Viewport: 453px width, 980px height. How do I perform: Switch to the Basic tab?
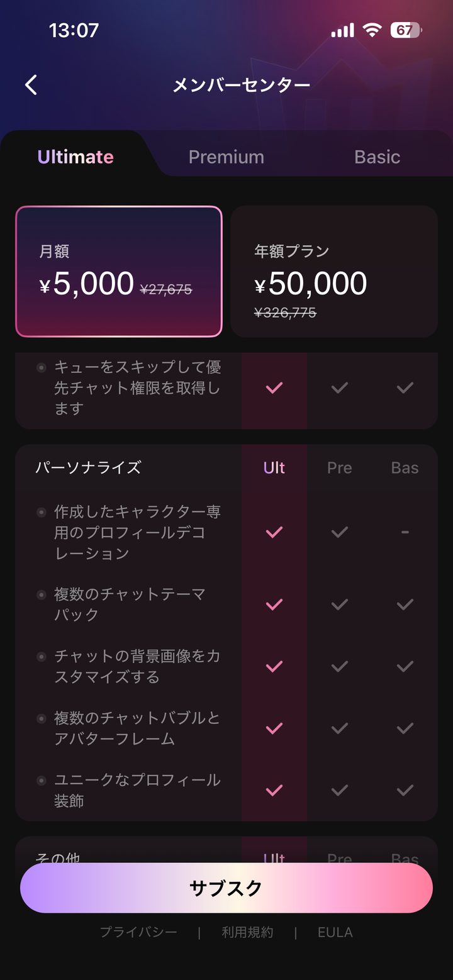coord(377,157)
